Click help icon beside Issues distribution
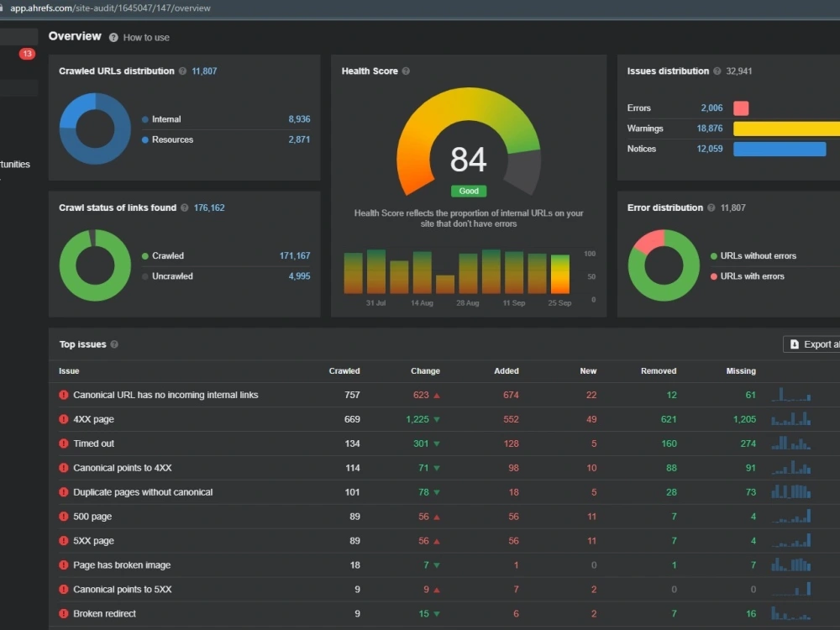Viewport: 840px width, 630px height. click(x=717, y=71)
